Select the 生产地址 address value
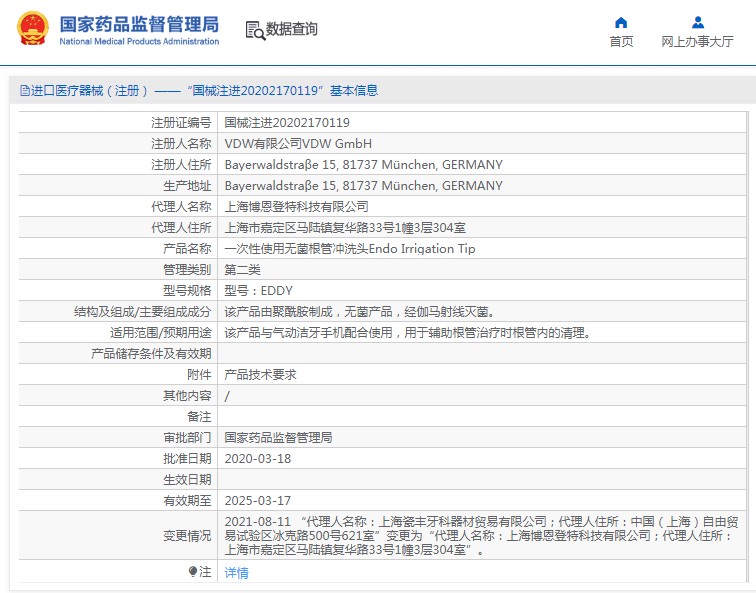Image resolution: width=756 pixels, height=593 pixels. [364, 186]
